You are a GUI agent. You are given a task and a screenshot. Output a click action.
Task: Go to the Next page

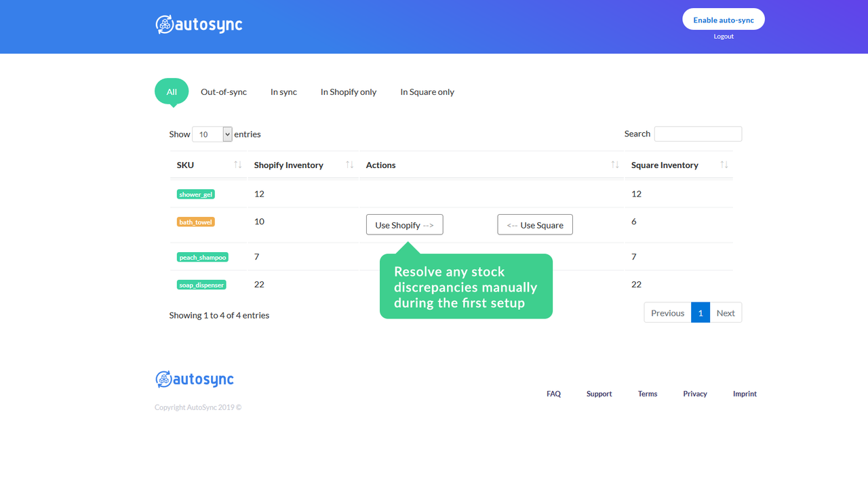(725, 312)
